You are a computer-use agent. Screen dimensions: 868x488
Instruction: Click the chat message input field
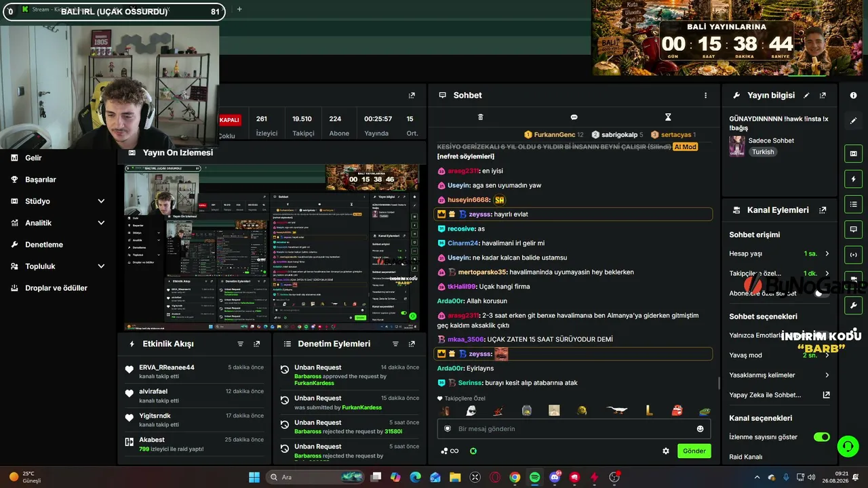[x=574, y=428]
